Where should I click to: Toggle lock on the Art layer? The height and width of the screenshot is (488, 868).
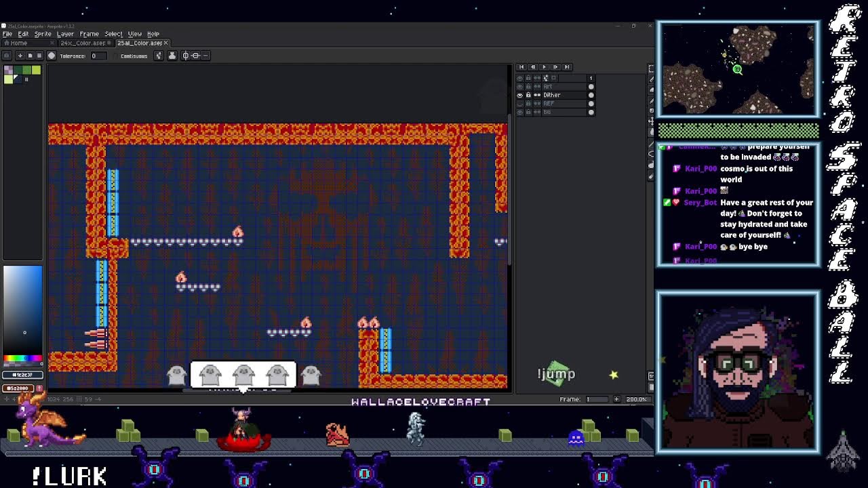coord(528,87)
